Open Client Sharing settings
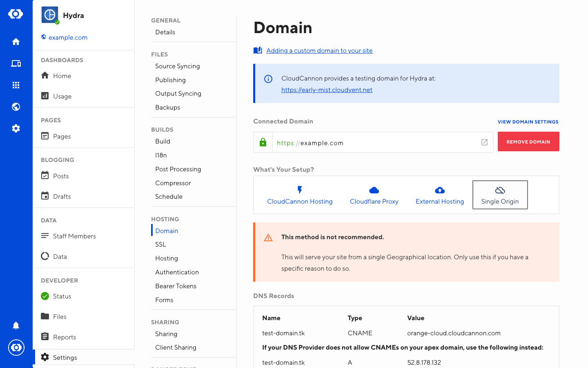 pos(176,348)
